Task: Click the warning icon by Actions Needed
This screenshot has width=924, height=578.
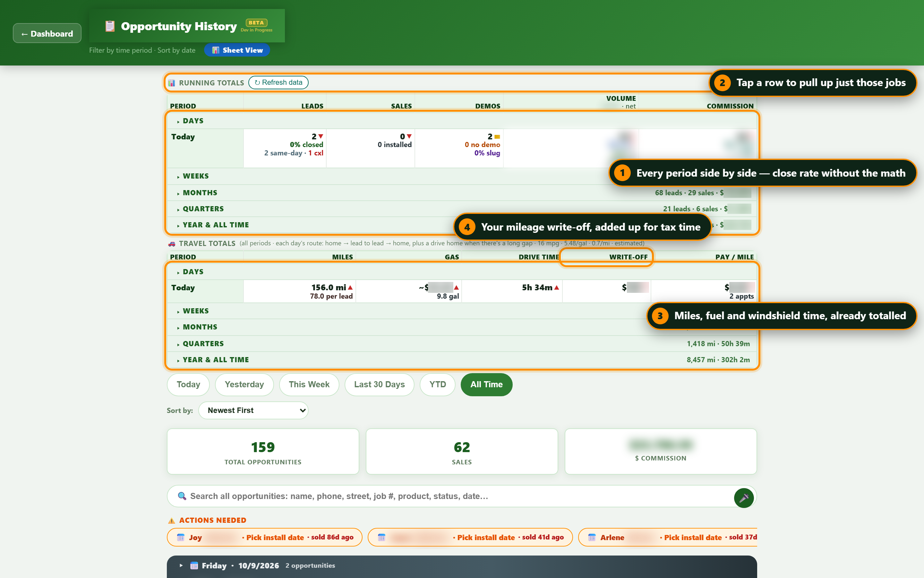Action: [172, 520]
